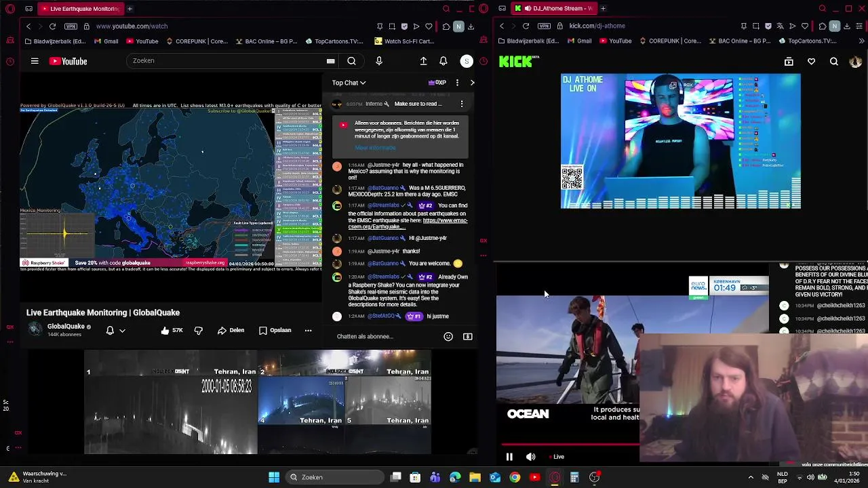Dislike the GlobalQuake video
Image resolution: width=868 pixels, height=488 pixels.
[199, 330]
